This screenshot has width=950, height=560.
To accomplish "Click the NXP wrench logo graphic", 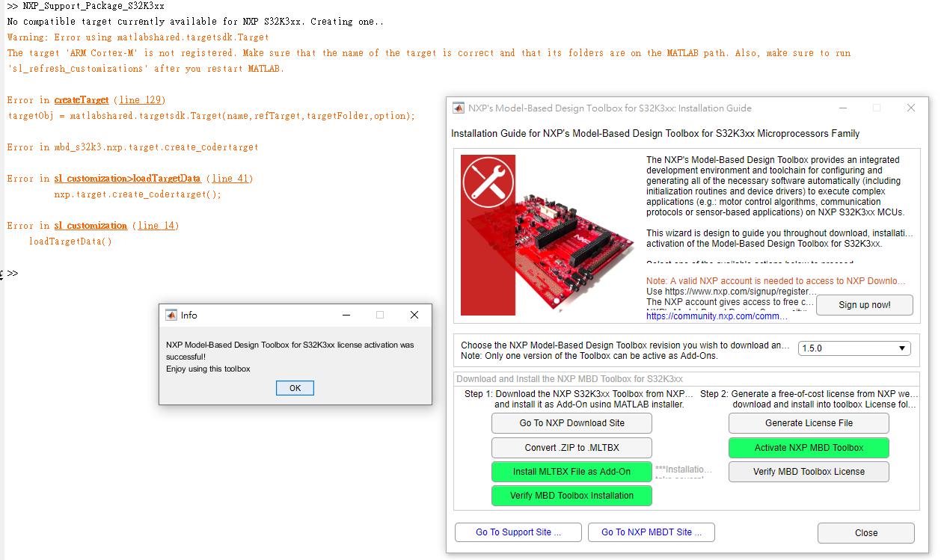I will [488, 182].
